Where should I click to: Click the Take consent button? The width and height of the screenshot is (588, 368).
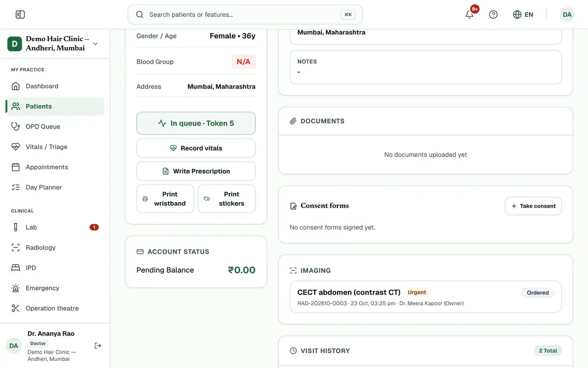click(533, 206)
